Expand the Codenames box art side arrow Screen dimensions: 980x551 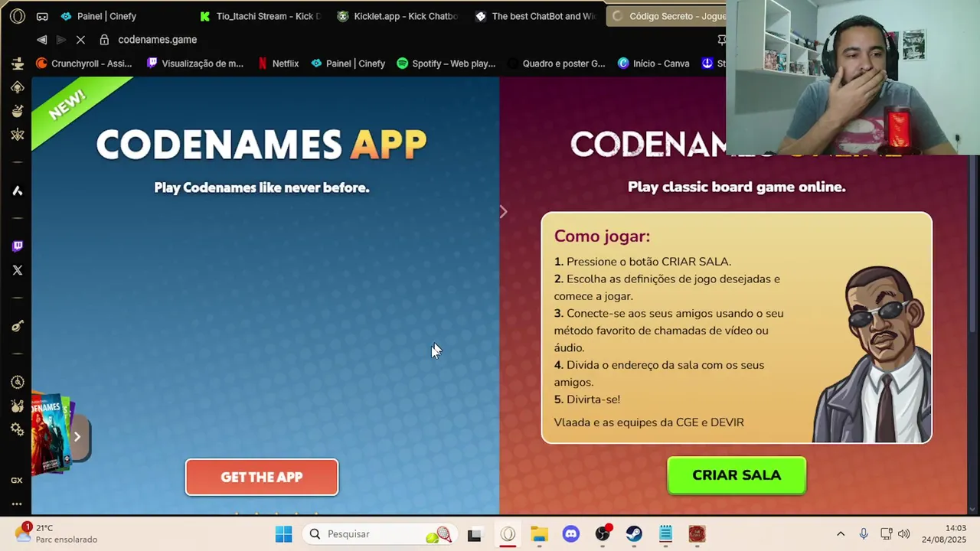(77, 436)
